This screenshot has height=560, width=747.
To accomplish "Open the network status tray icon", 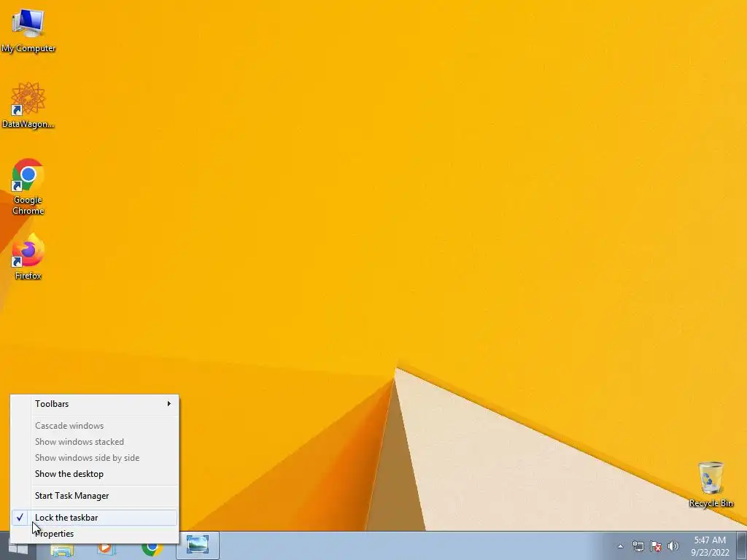I will pos(638,546).
